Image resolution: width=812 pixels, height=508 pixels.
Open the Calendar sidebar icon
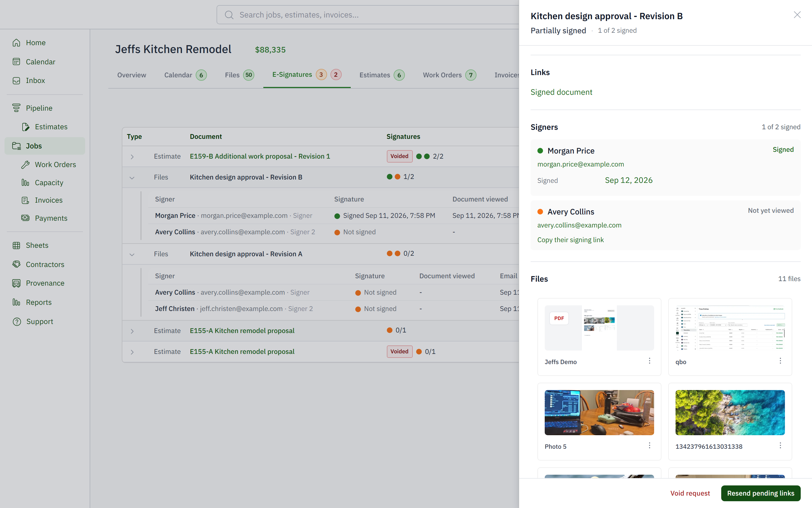click(x=16, y=62)
